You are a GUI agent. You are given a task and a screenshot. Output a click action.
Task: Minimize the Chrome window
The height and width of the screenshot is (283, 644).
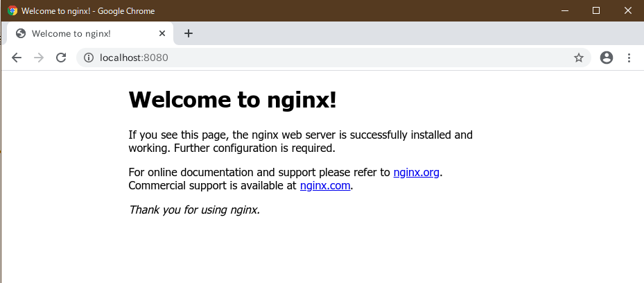click(565, 10)
